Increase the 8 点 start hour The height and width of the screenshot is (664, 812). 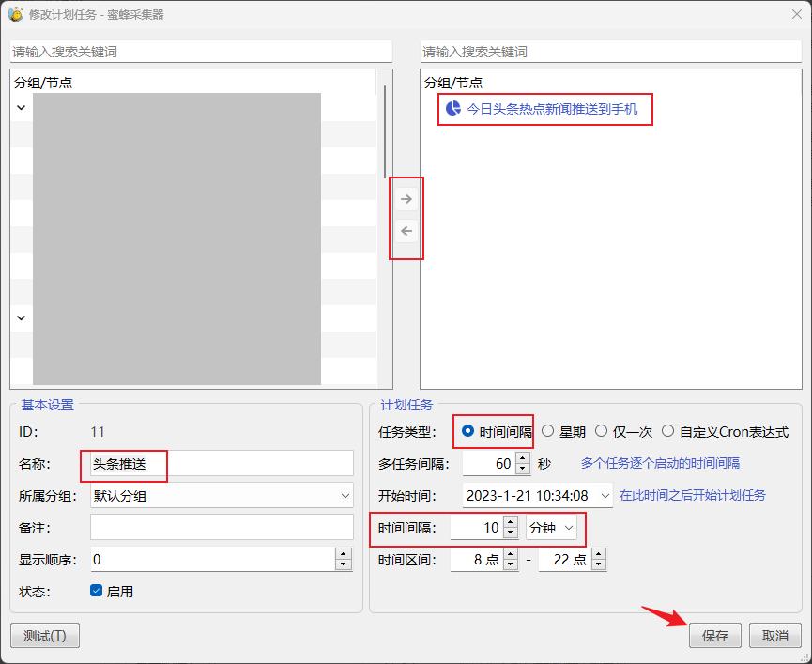coord(511,554)
